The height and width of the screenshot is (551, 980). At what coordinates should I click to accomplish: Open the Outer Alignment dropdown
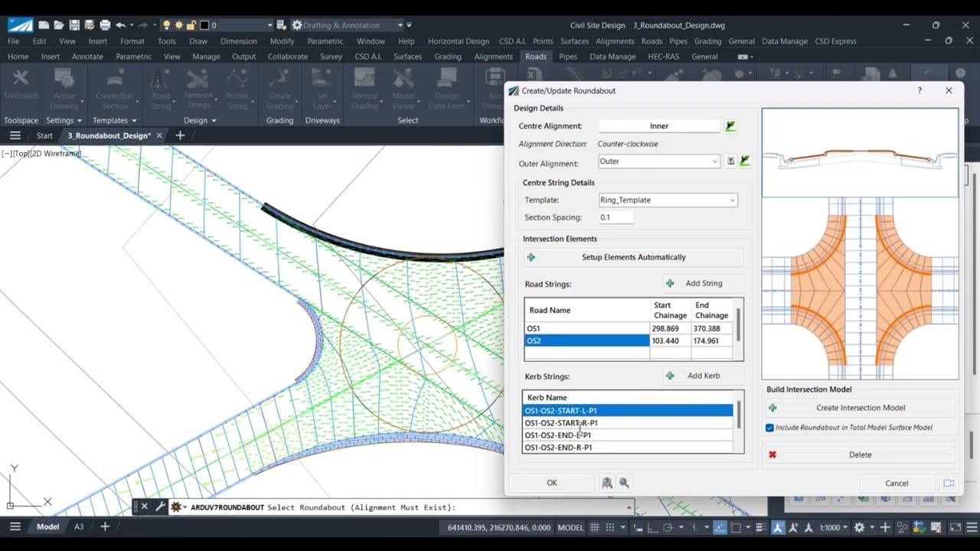tap(715, 161)
